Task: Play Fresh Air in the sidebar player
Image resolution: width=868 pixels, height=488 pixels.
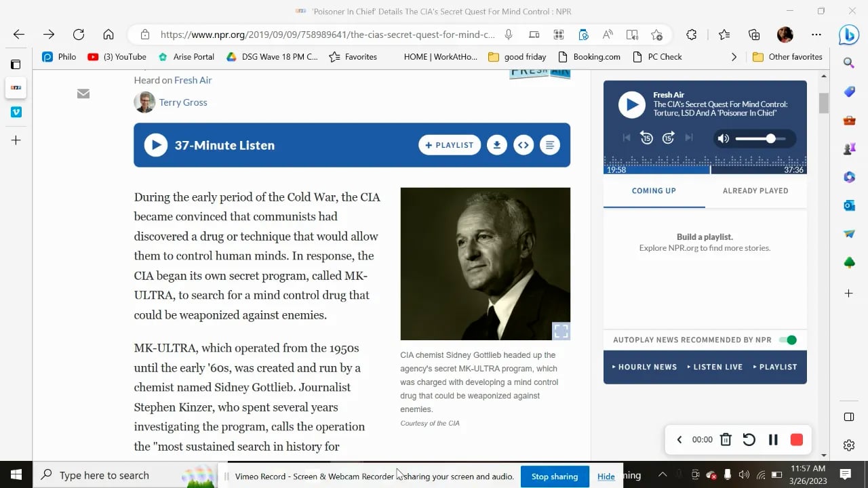Action: tap(631, 104)
